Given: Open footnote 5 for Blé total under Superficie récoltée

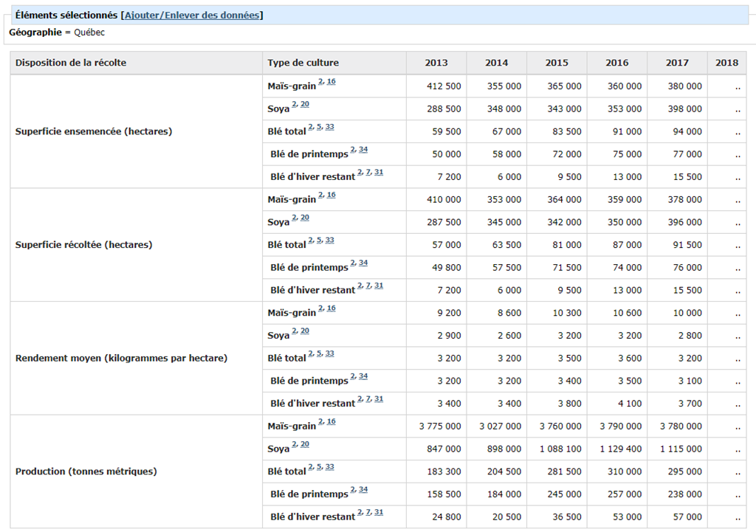Looking at the screenshot, I should pyautogui.click(x=319, y=240).
